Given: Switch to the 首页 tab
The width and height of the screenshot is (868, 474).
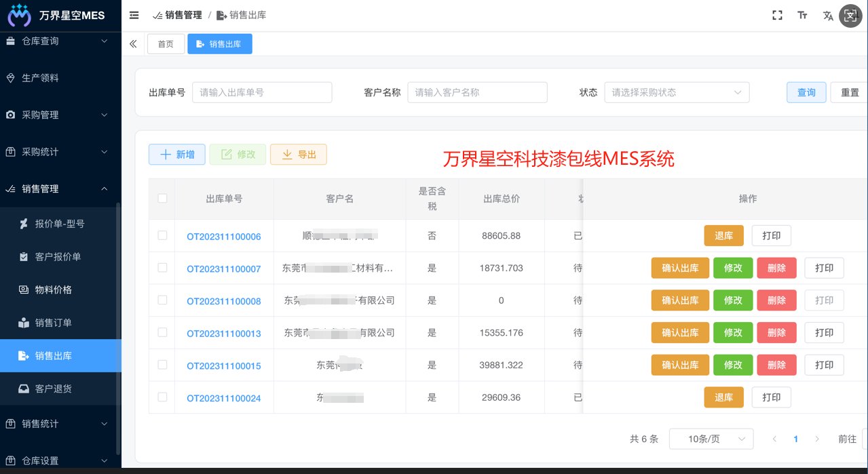Looking at the screenshot, I should pyautogui.click(x=166, y=44).
